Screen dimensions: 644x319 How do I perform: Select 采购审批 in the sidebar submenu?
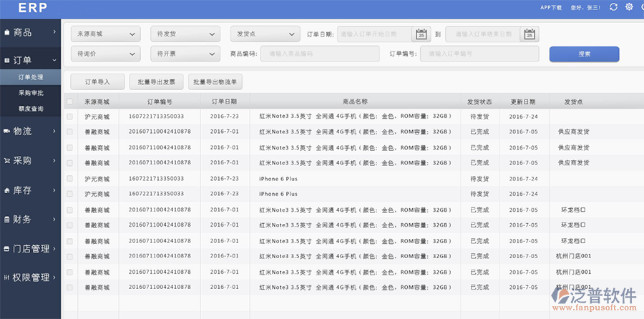click(x=31, y=93)
